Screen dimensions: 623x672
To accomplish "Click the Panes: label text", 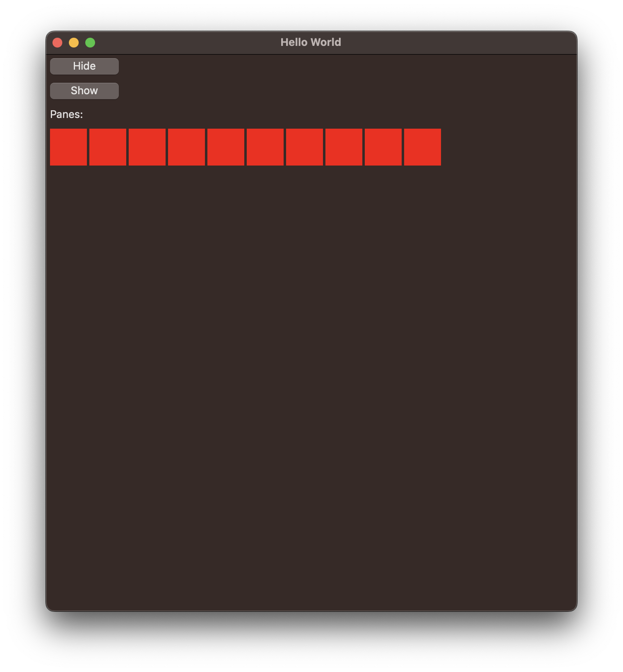I will pos(66,114).
